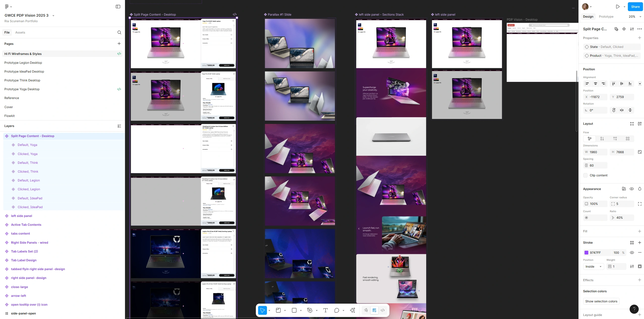Image resolution: width=644 pixels, height=319 pixels.
Task: Select the Text tool in bottom toolbar
Action: click(x=325, y=310)
